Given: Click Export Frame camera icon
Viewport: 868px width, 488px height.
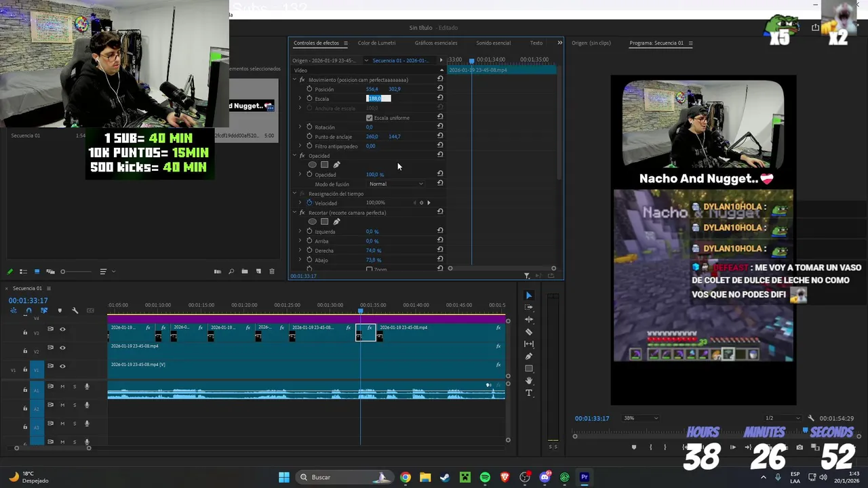Looking at the screenshot, I should [x=800, y=447].
